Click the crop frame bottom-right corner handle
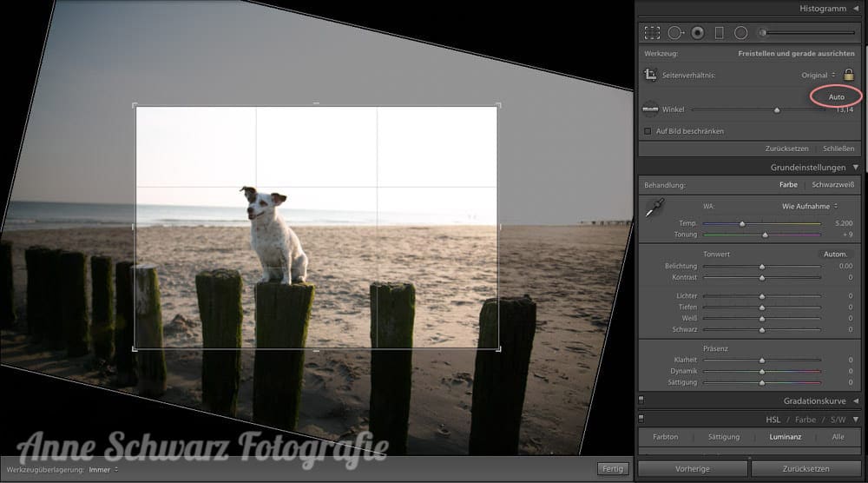The width and height of the screenshot is (868, 483). click(498, 348)
